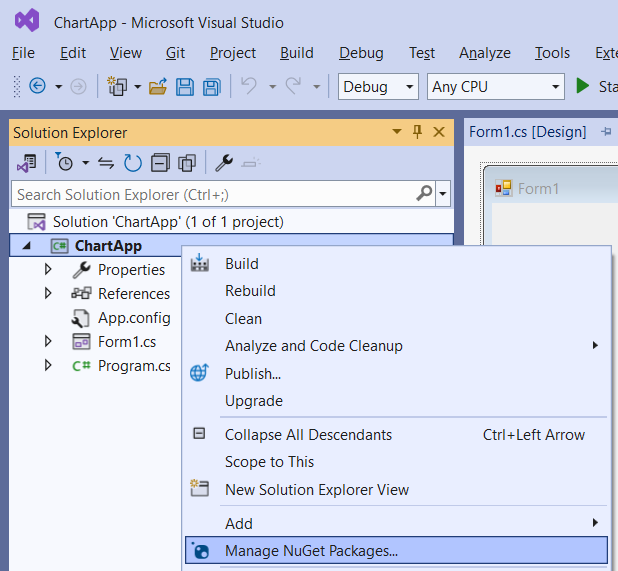This screenshot has height=571, width=618.
Task: Click the Undo arrow icon
Action: [249, 86]
